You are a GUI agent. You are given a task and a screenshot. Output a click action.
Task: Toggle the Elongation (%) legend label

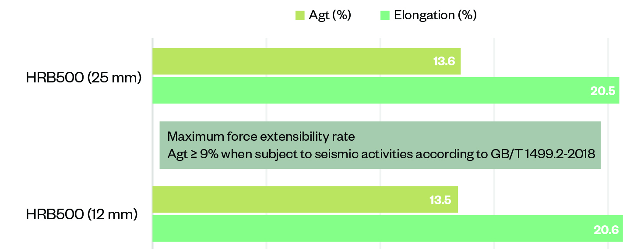pos(435,15)
